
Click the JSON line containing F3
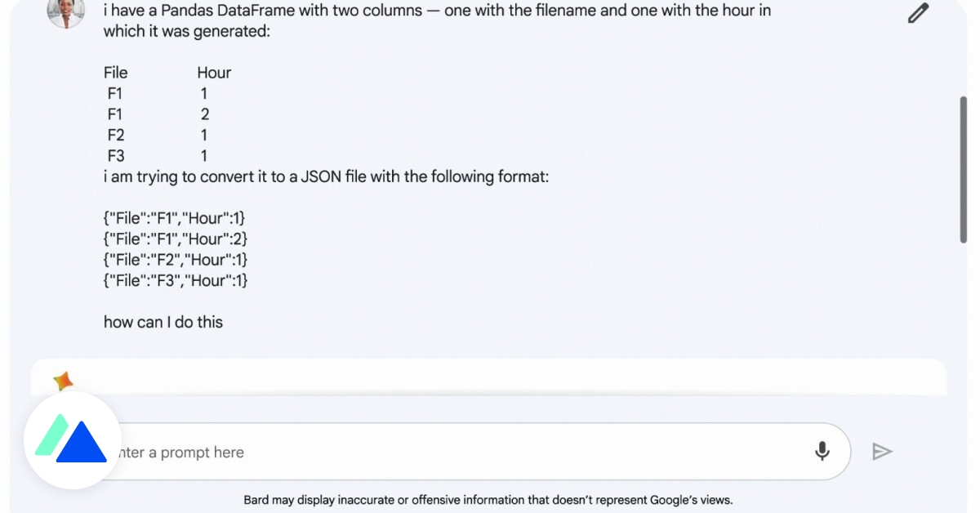click(x=175, y=280)
